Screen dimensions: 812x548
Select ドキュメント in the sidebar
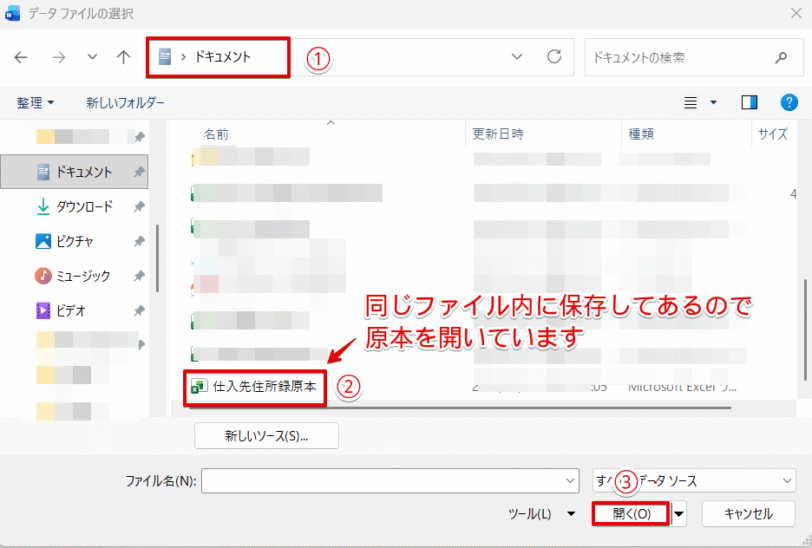click(74, 171)
